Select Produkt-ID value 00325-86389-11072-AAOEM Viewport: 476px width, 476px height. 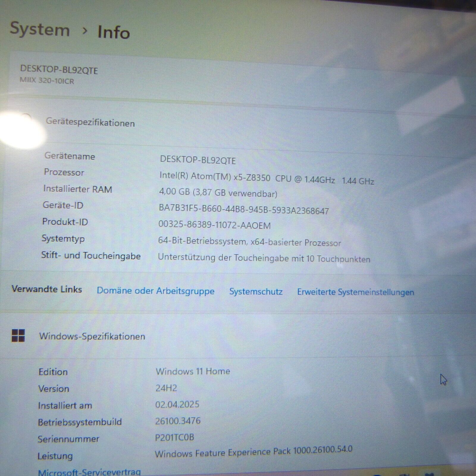[x=214, y=225]
